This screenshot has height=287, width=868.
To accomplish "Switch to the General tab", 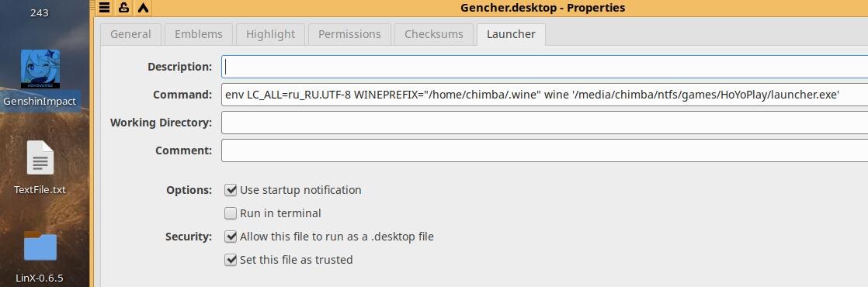I will coord(130,34).
